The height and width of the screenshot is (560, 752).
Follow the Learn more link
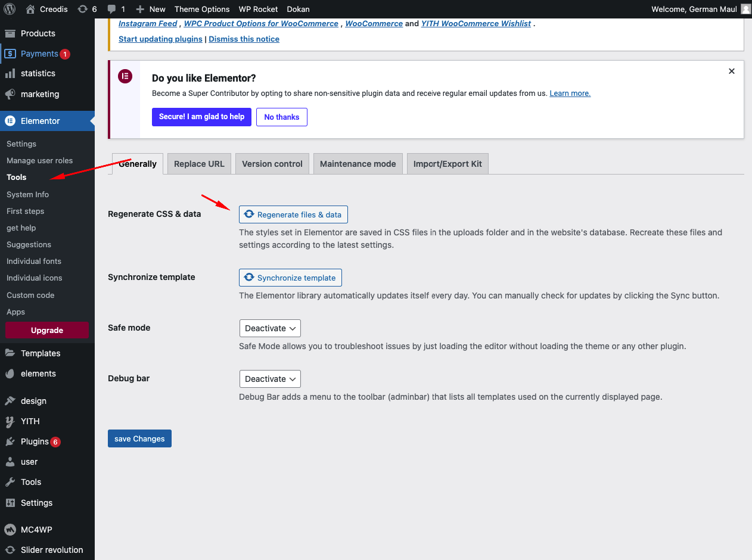click(x=570, y=94)
